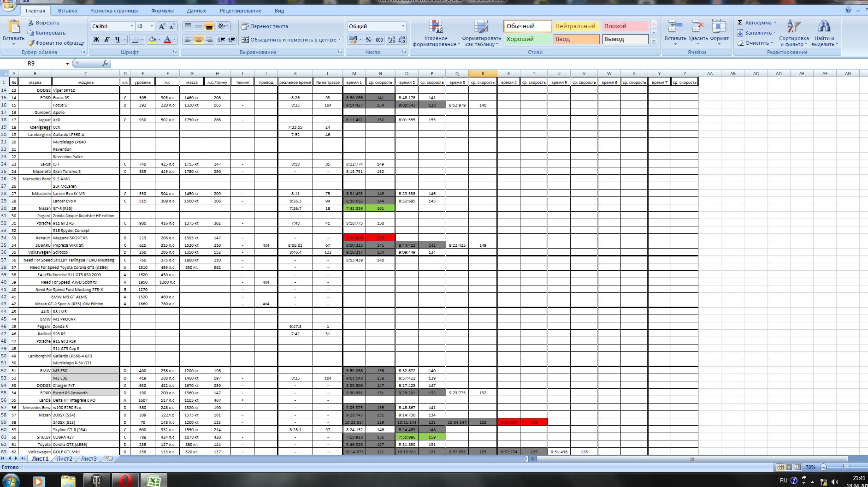868x487 pixels.
Task: Center cell text horizontally
Action: pyautogui.click(x=199, y=40)
